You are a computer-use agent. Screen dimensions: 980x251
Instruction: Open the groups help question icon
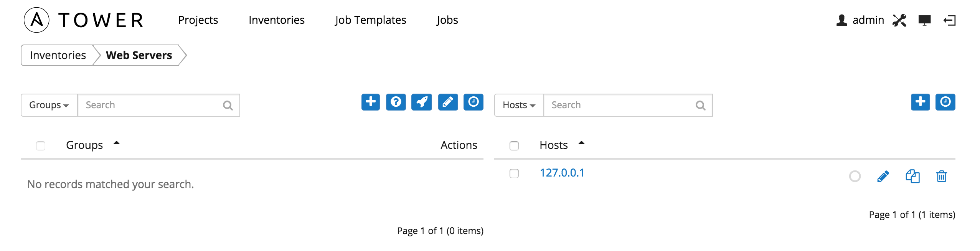point(396,102)
